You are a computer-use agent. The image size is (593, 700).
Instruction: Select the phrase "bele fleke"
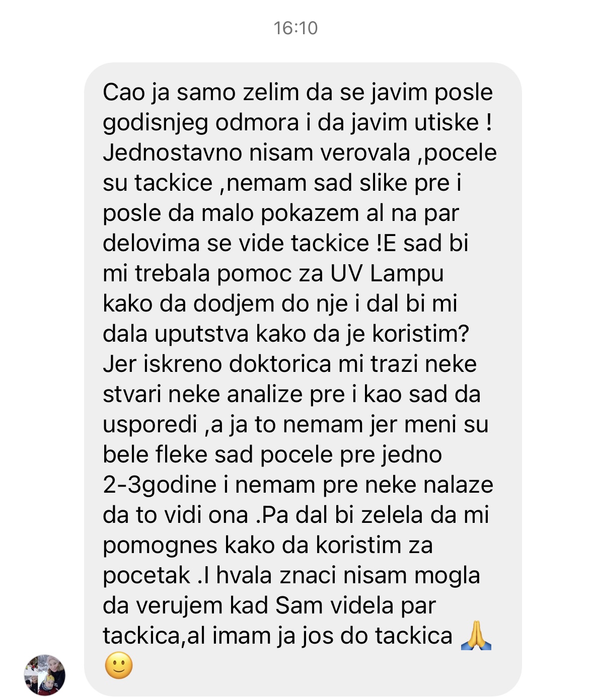(155, 454)
